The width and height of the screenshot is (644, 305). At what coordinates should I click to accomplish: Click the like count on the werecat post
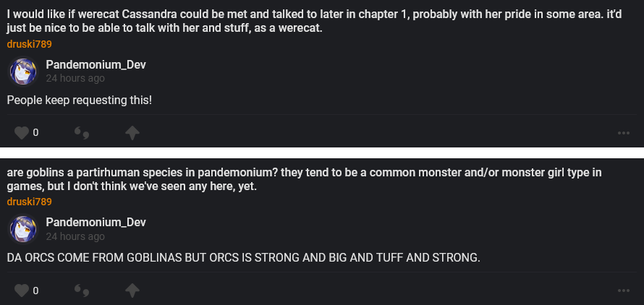35,132
